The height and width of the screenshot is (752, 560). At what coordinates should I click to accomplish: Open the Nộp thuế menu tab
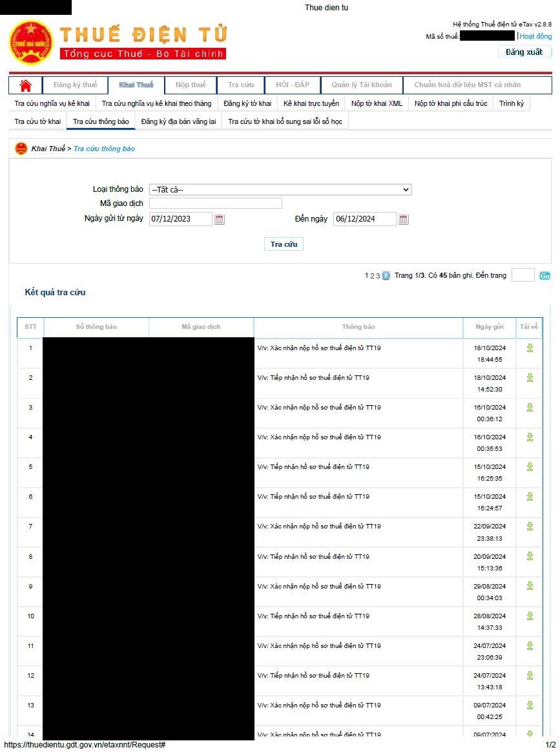tap(191, 85)
